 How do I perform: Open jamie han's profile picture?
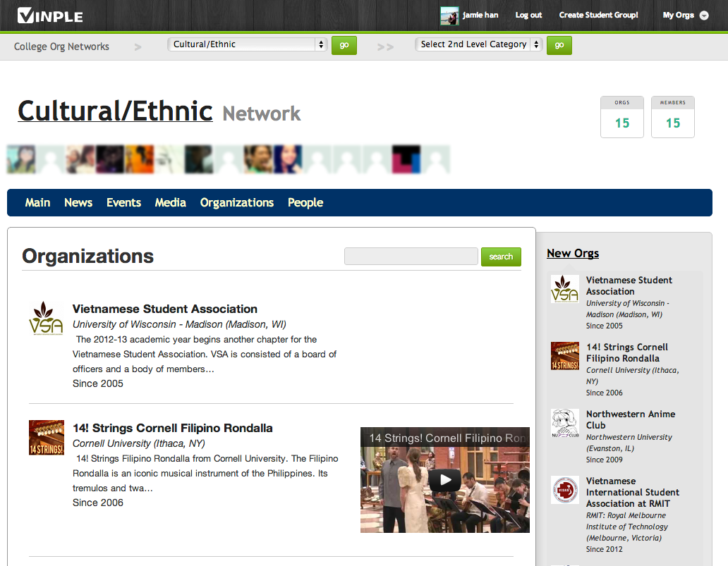point(449,16)
